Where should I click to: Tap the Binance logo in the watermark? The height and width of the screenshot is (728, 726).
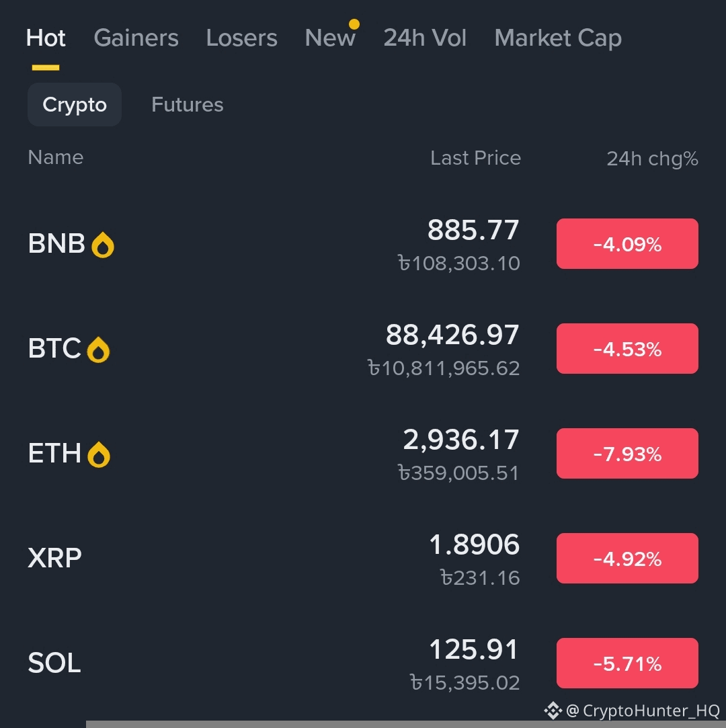pos(553,711)
